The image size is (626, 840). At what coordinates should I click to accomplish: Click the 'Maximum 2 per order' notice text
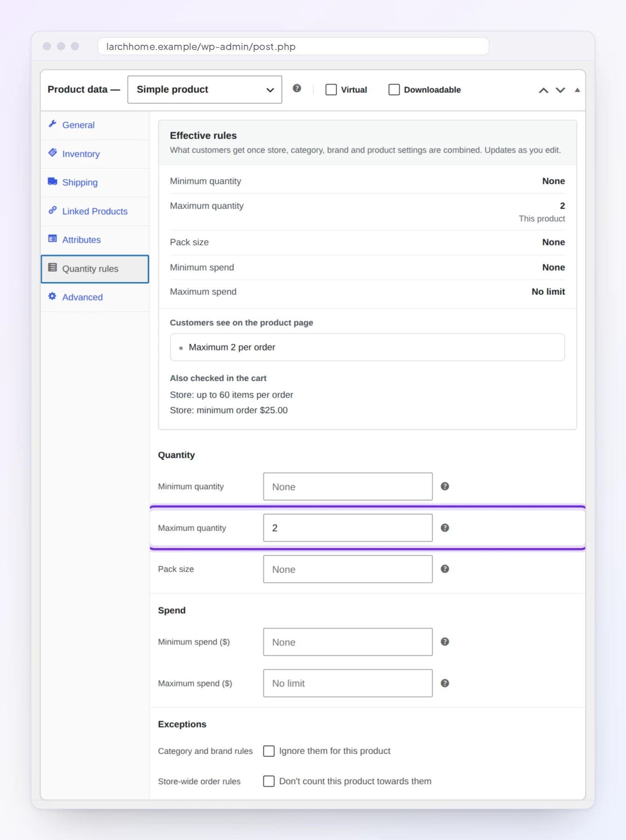click(x=232, y=347)
